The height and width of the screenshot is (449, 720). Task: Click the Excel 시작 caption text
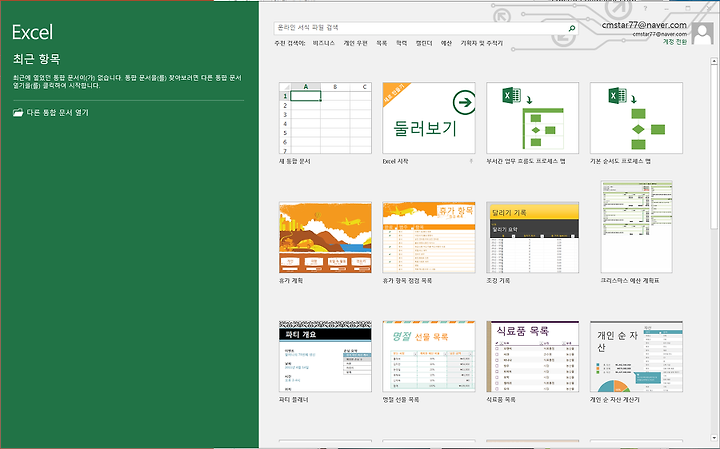(395, 161)
